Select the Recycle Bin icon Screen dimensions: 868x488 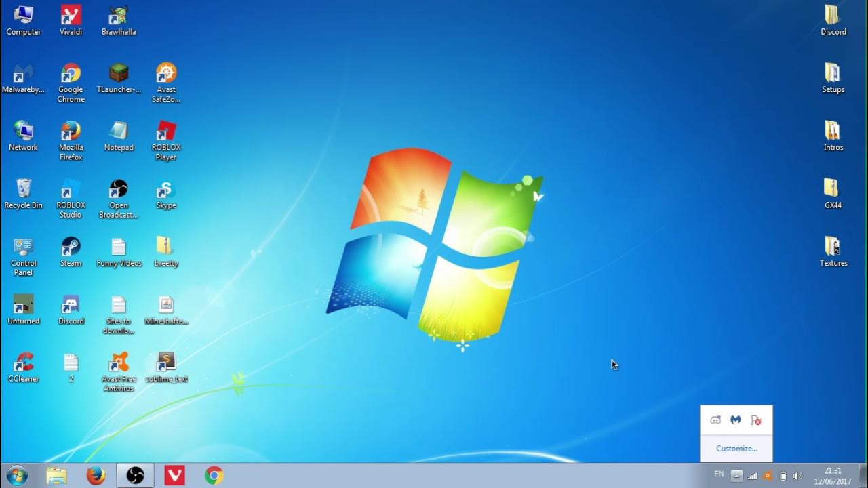23,194
